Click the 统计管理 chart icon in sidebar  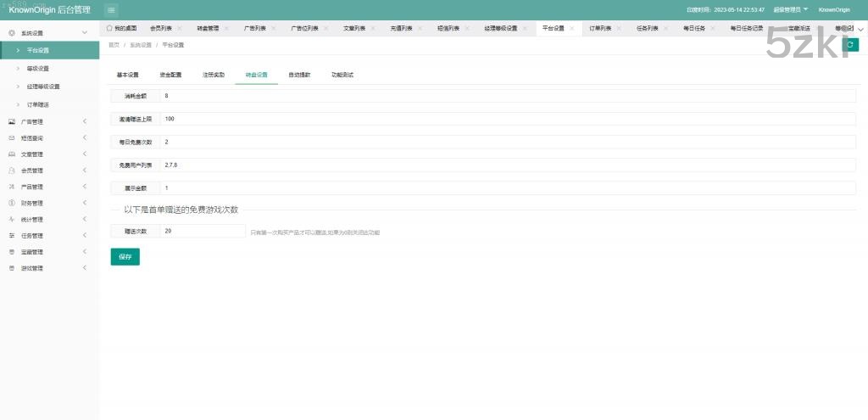[x=12, y=219]
